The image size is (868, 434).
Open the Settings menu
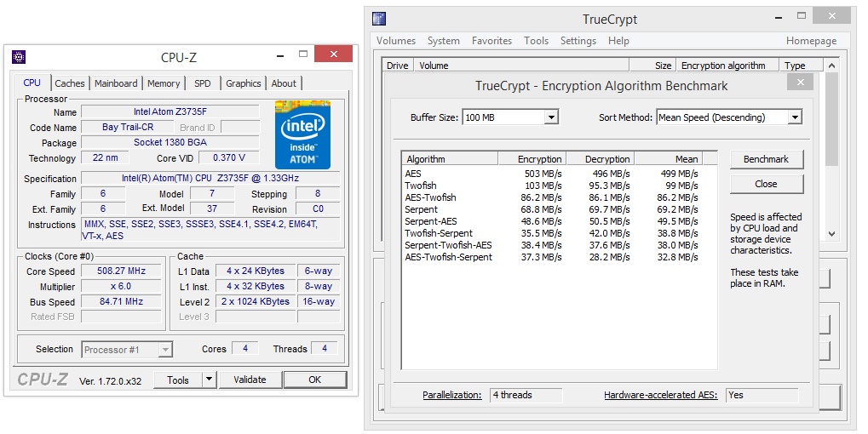pos(578,40)
